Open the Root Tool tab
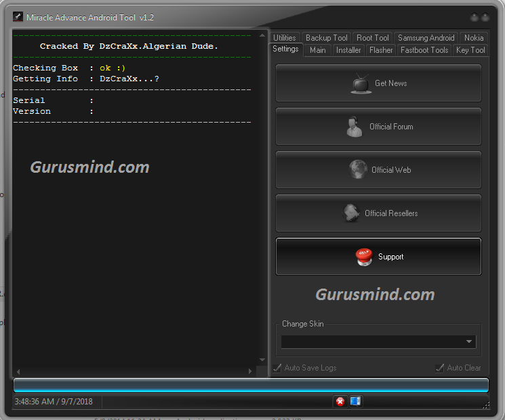This screenshot has height=420, width=505. [x=373, y=38]
